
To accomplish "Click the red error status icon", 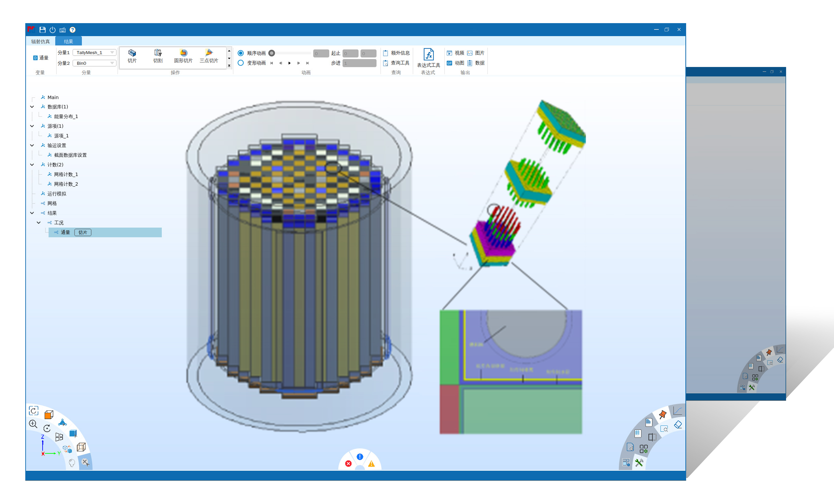I will tap(348, 463).
